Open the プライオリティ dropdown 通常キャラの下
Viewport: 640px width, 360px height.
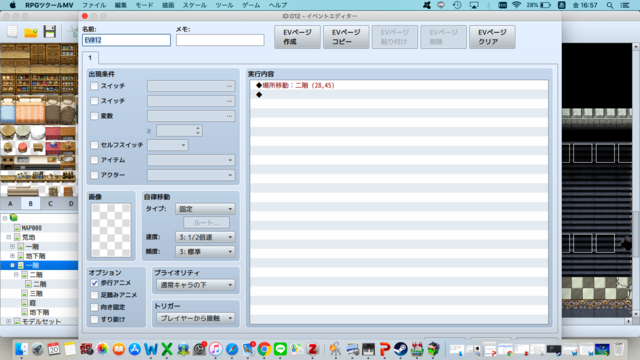click(x=196, y=285)
